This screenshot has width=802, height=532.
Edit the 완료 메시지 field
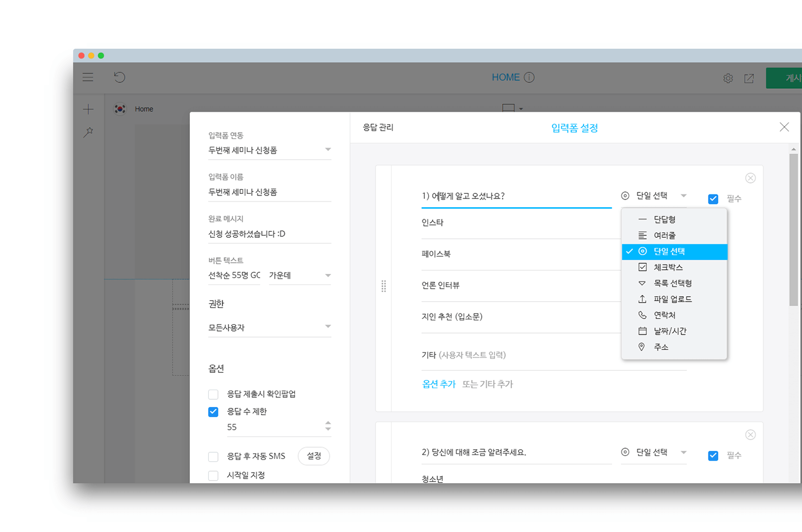(269, 234)
